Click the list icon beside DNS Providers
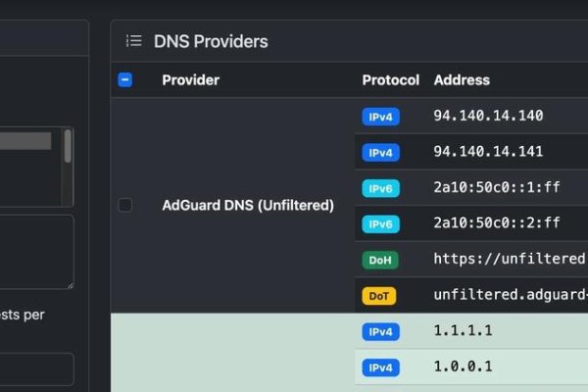The width and height of the screenshot is (588, 392). pyautogui.click(x=133, y=41)
